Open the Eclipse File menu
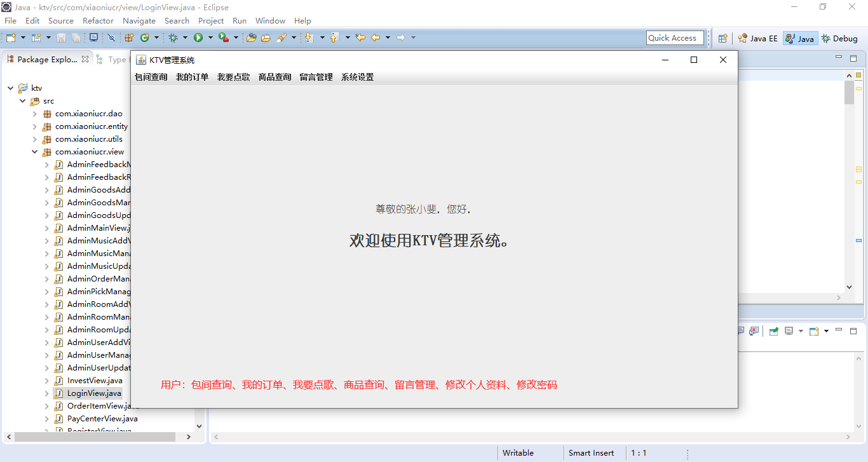This screenshot has width=868, height=462. tap(10, 21)
